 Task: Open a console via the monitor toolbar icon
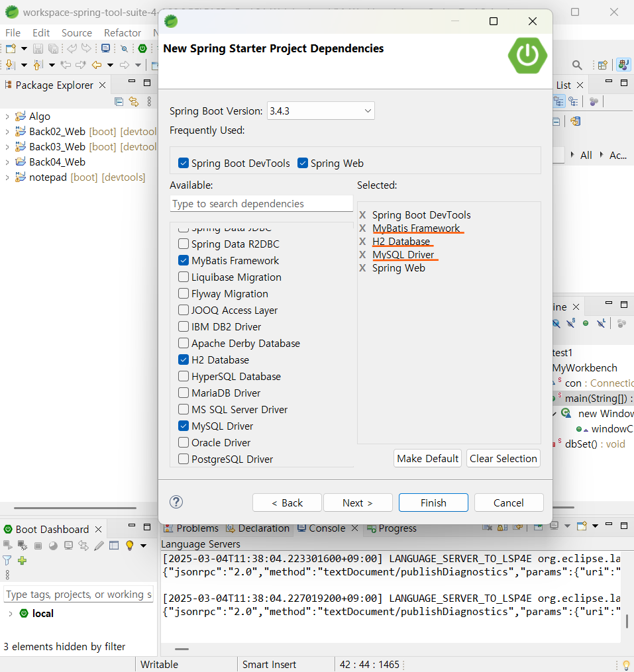pyautogui.click(x=105, y=48)
